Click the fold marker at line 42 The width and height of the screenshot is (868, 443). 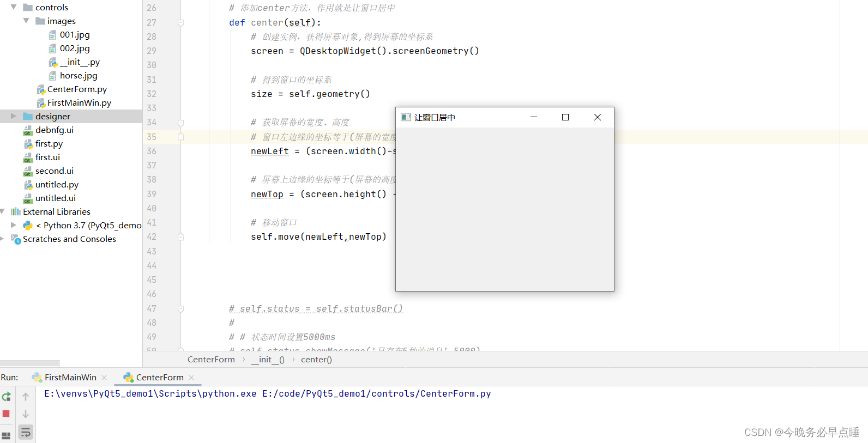coord(180,237)
